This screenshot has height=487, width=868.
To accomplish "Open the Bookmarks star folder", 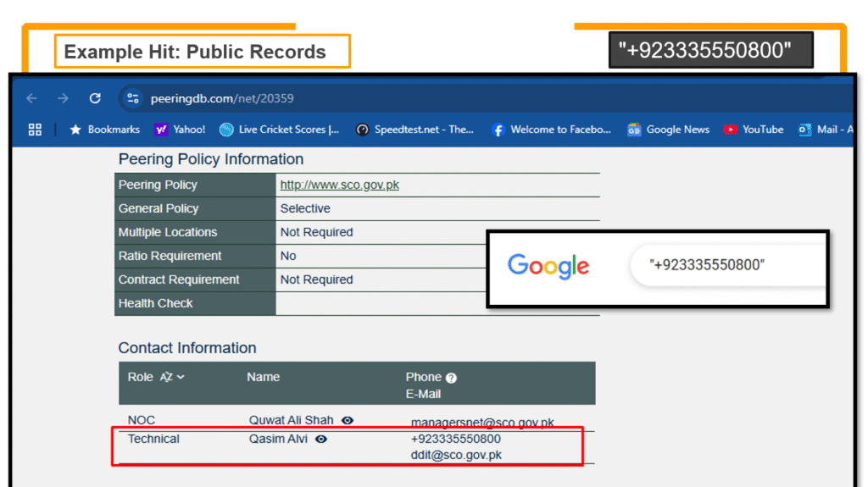I will click(x=104, y=130).
